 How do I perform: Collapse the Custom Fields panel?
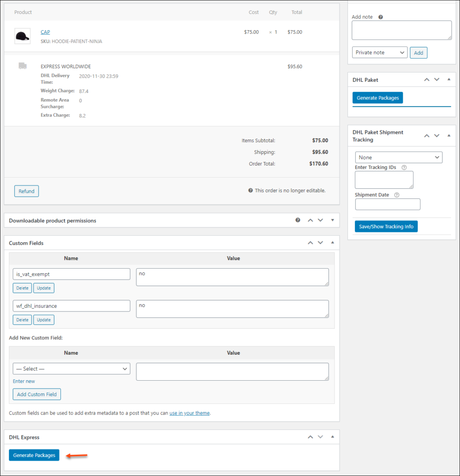(x=332, y=242)
